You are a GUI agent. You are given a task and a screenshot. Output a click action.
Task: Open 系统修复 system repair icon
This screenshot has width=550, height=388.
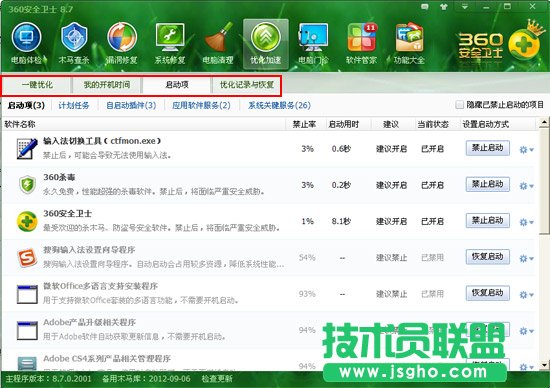pos(170,44)
